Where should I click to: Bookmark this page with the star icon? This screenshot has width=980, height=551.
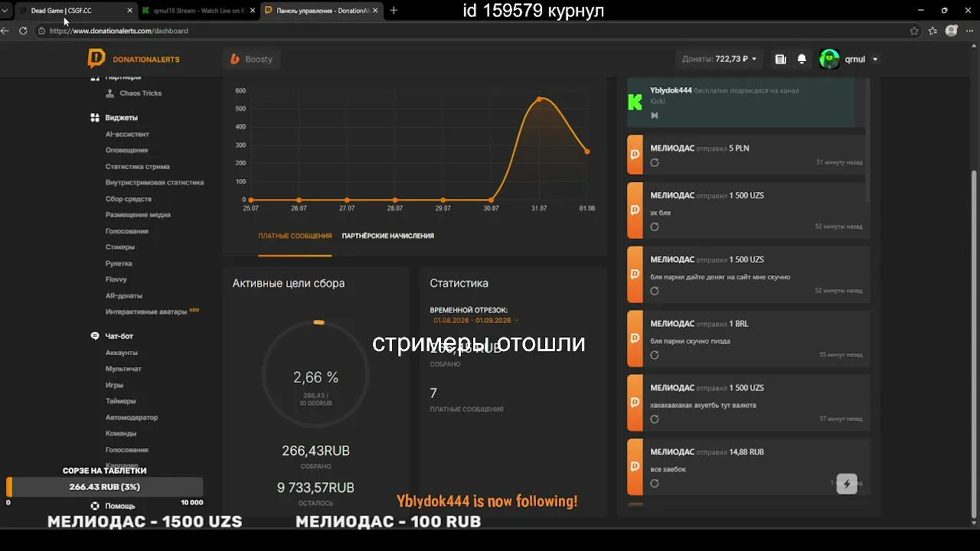914,31
